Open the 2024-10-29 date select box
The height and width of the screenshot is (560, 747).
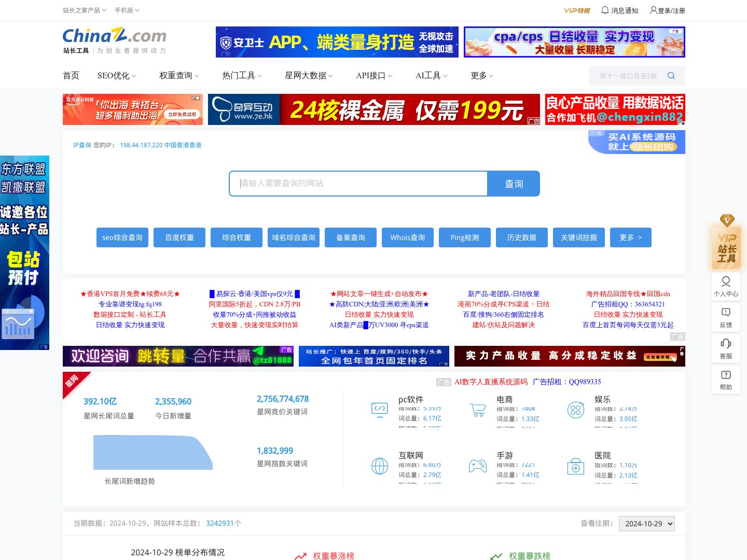pos(646,524)
